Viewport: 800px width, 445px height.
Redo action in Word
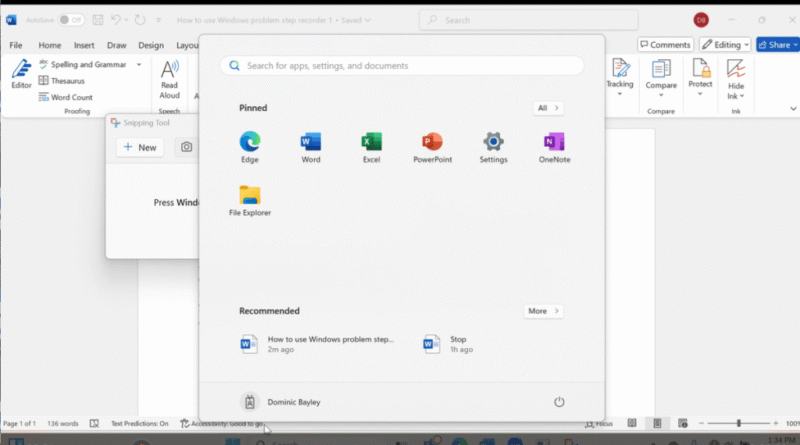140,20
